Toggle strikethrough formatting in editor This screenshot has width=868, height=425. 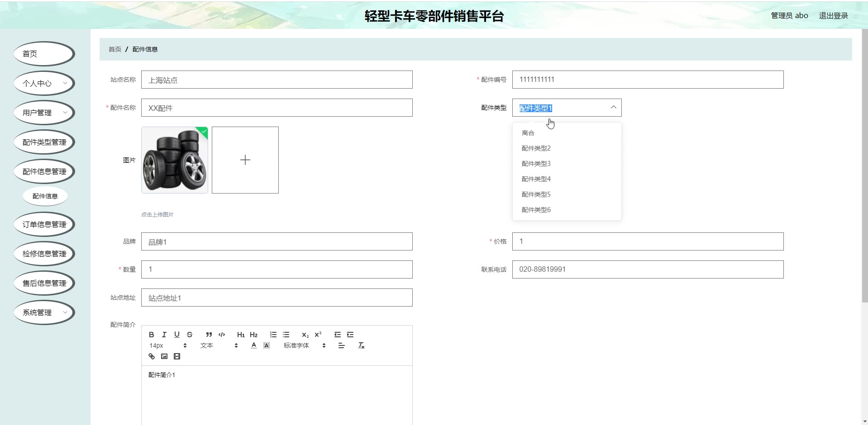click(x=190, y=335)
